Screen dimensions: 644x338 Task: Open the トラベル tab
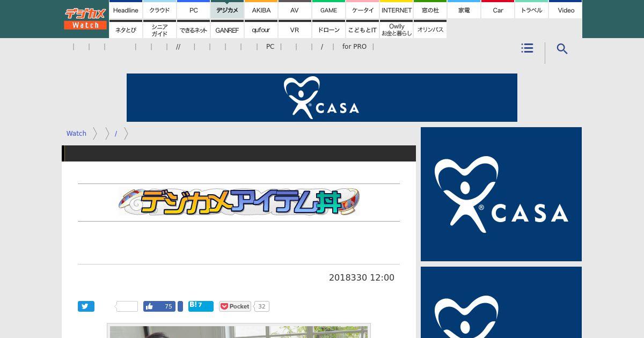click(531, 10)
